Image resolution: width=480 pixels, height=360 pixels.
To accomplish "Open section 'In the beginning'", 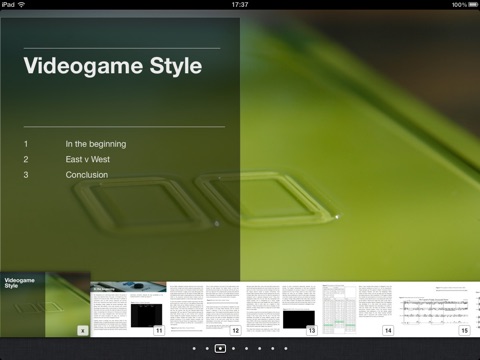I will coord(96,144).
